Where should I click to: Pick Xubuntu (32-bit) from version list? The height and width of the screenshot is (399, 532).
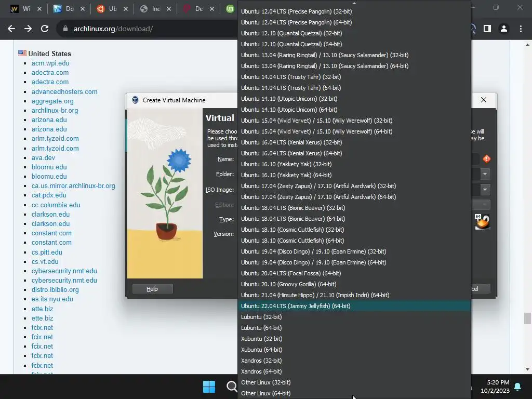pos(354,339)
